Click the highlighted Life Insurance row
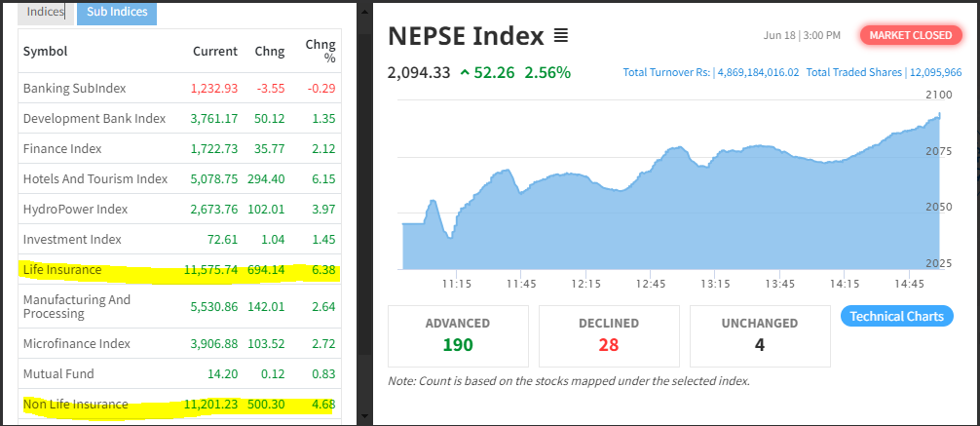The image size is (980, 426). tap(60, 269)
